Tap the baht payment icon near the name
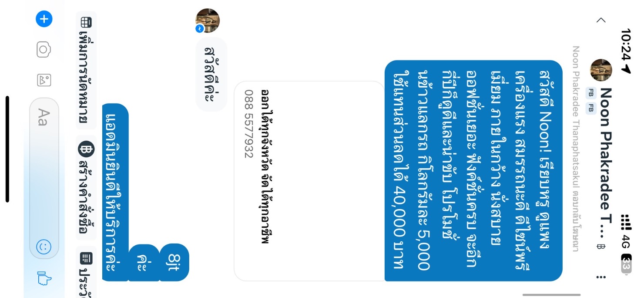The image size is (644, 298). (600, 247)
